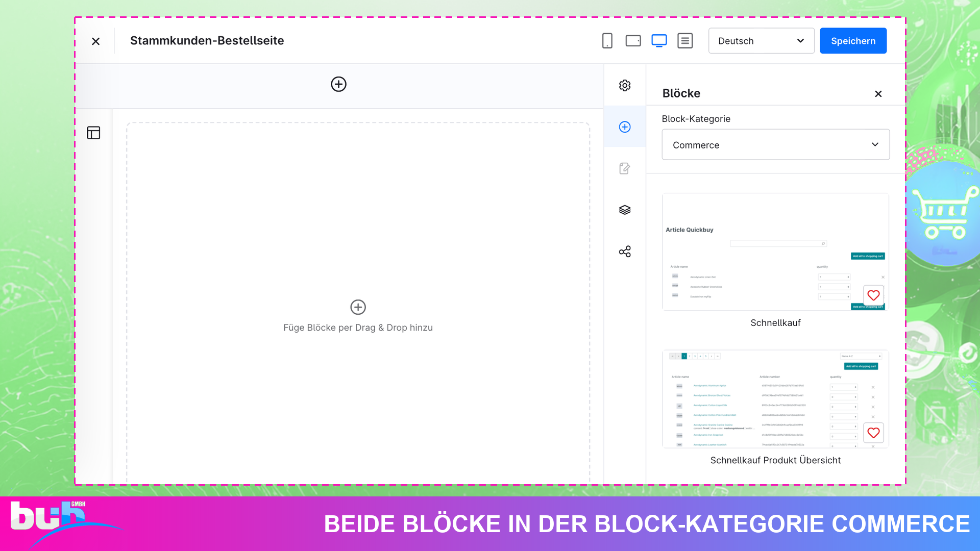
Task: Favorite the Schnellkauf block heart icon
Action: tap(873, 295)
